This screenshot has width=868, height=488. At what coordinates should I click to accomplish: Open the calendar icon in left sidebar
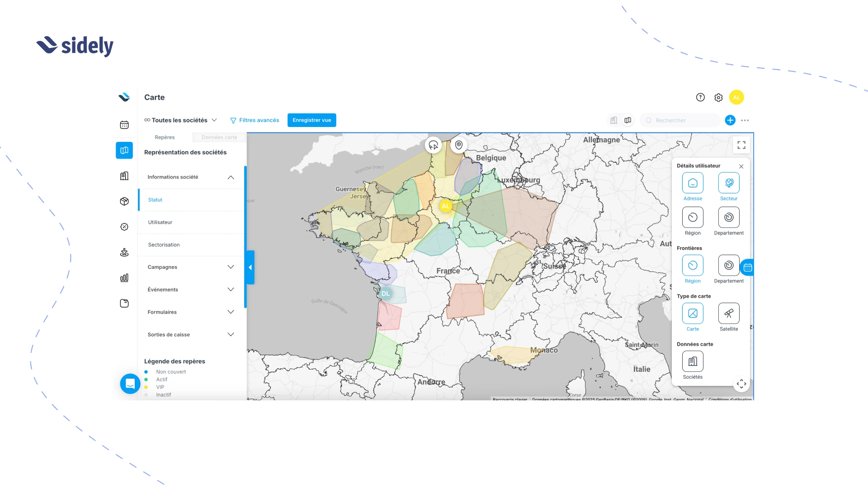(124, 125)
